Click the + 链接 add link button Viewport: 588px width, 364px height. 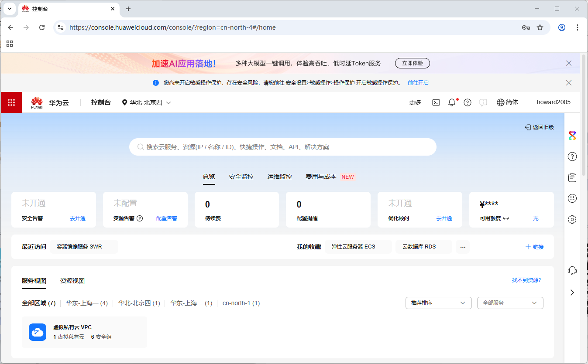535,247
